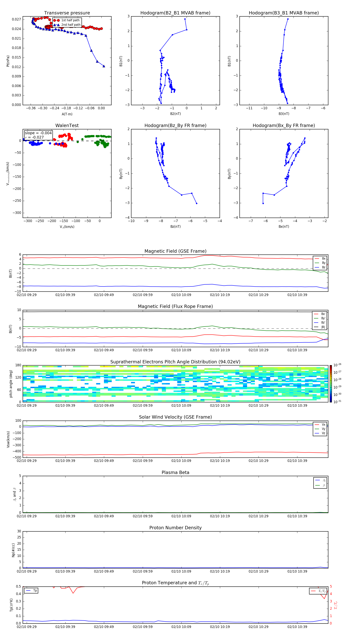Click 'Vz' in solar wind velocity legend
Viewport: 351px width, 644px height.
click(324, 433)
